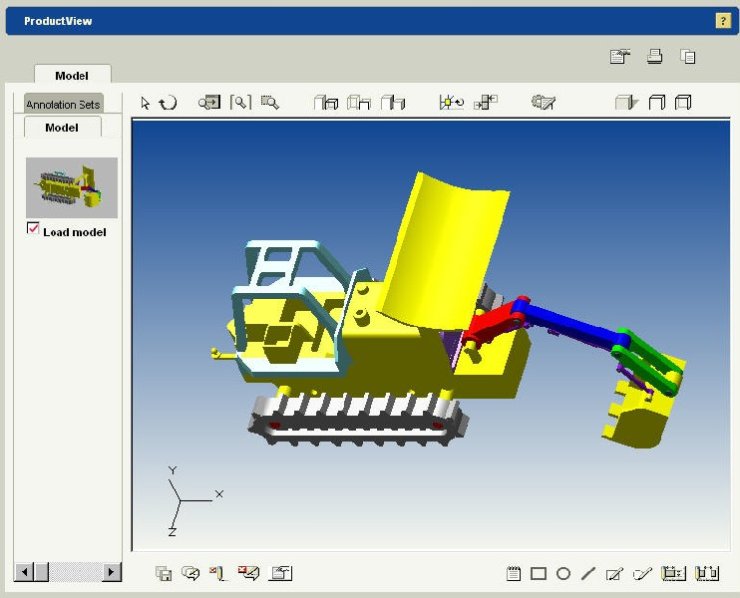Image resolution: width=740 pixels, height=598 pixels.
Task: Switch to hidden-line wireframe display
Action: (656, 102)
